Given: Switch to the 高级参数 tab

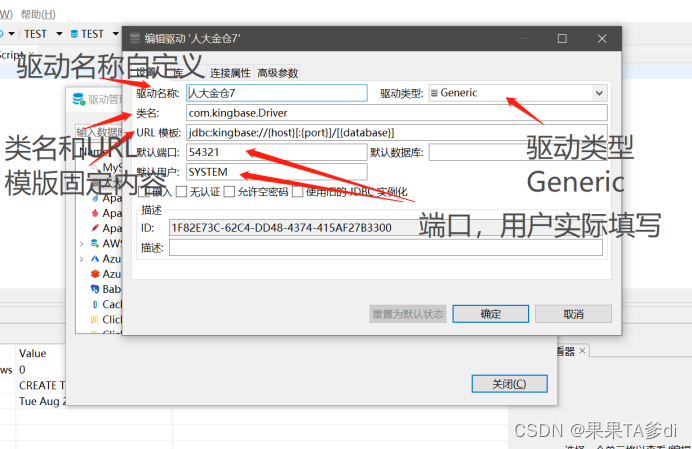Looking at the screenshot, I should (278, 73).
